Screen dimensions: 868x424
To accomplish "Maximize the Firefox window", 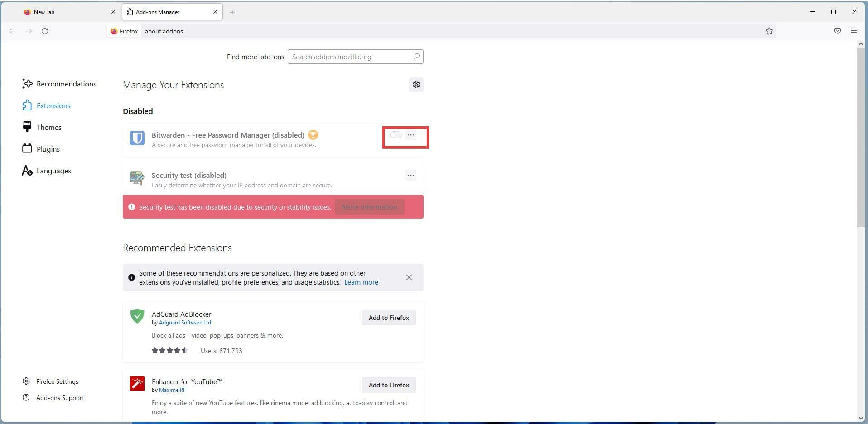I will pyautogui.click(x=834, y=12).
